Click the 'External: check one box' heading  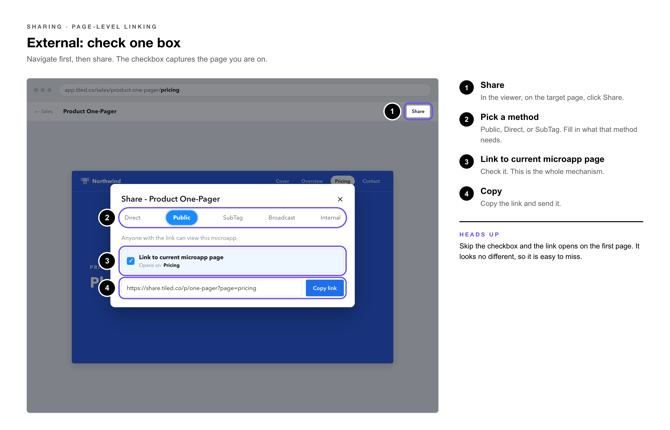(x=104, y=43)
